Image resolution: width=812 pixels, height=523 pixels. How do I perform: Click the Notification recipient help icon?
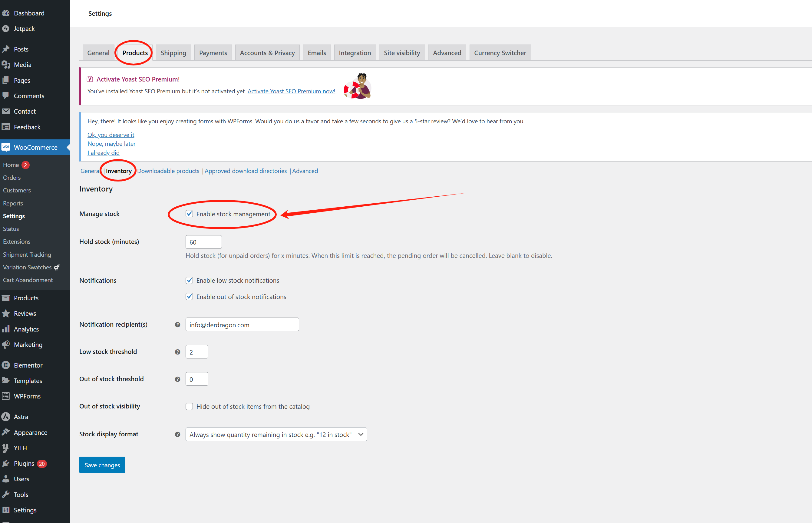177,325
